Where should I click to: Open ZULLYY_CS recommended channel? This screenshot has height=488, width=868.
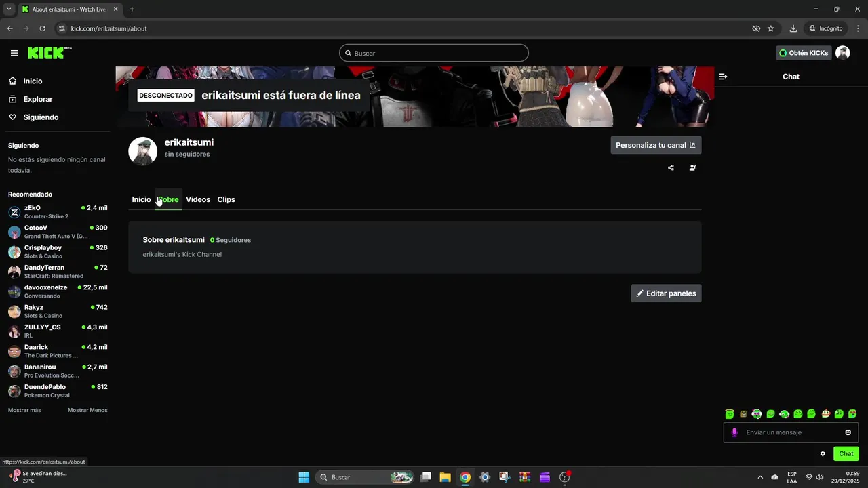coord(58,331)
